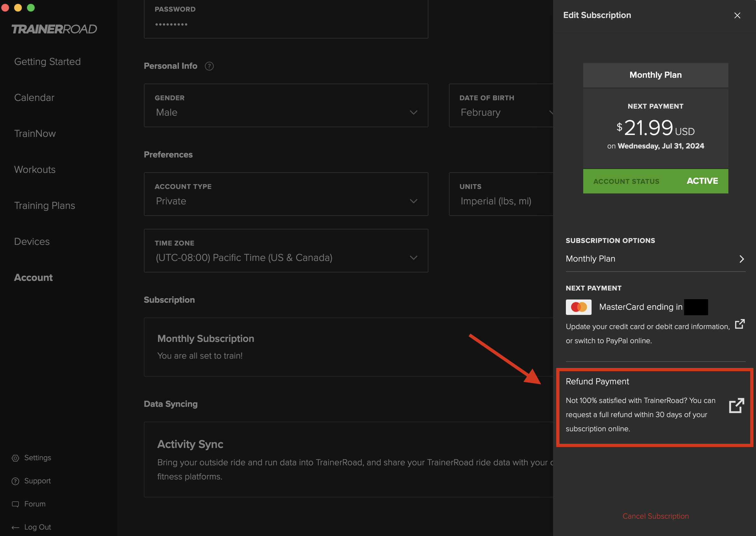Navigate to Workouts

35,170
